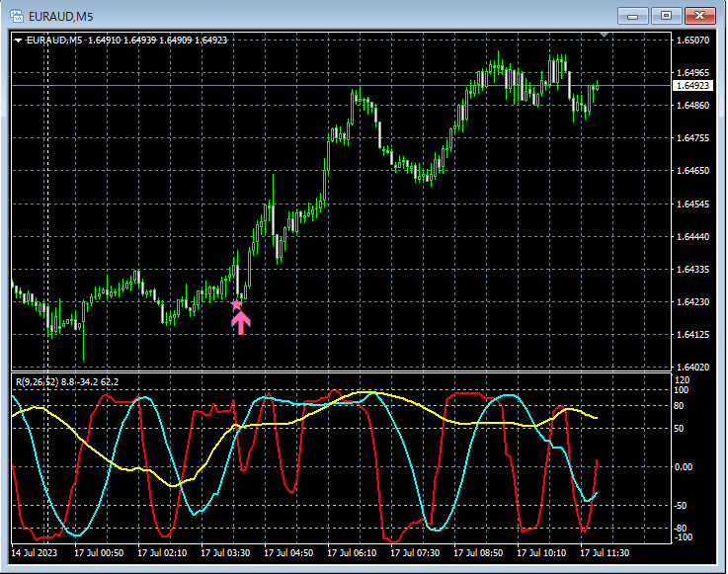Minimize the EURAUD,M5 chart window
The height and width of the screenshot is (574, 728).
633,15
